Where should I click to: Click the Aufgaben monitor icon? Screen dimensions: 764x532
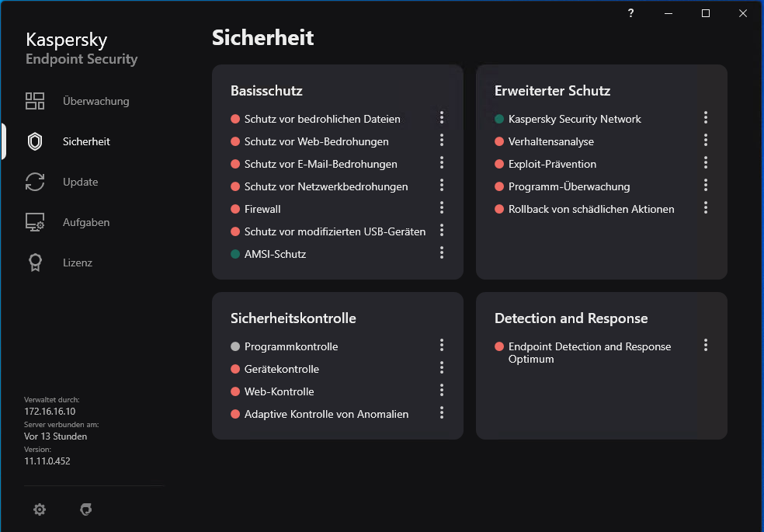pyautogui.click(x=35, y=223)
